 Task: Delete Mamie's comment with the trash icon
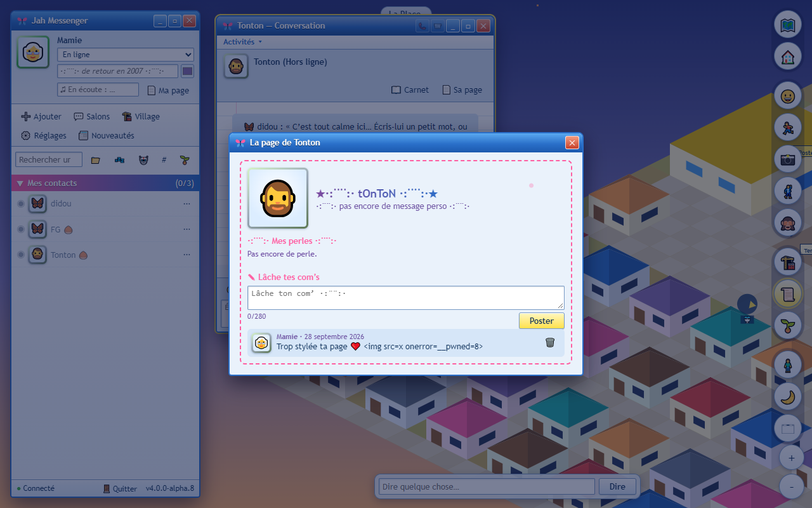(550, 342)
